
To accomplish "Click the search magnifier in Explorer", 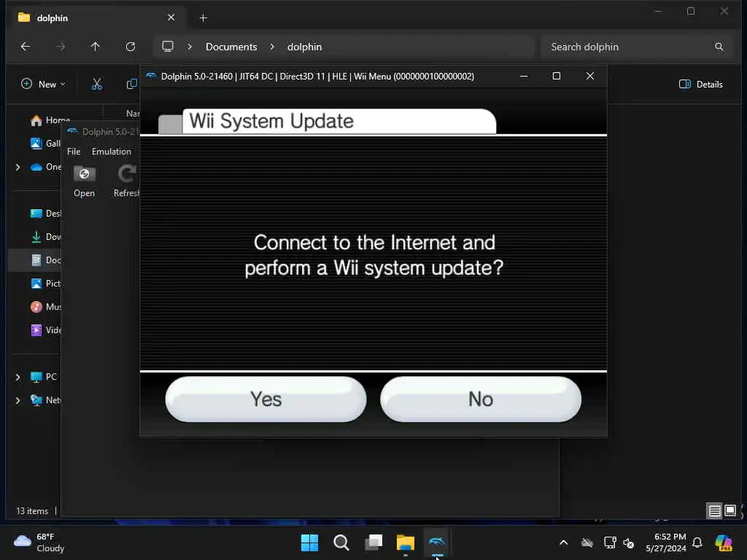I will [719, 47].
